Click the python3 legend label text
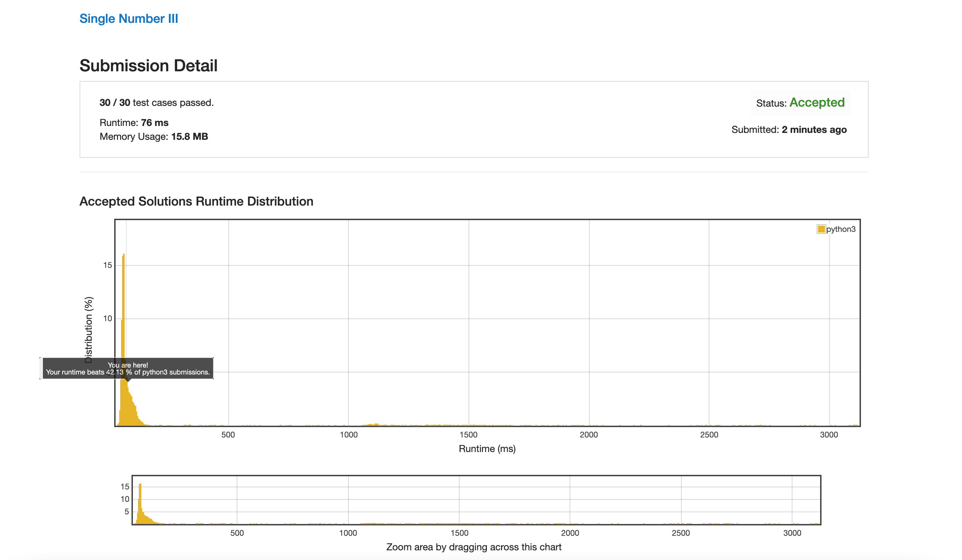 coord(841,229)
